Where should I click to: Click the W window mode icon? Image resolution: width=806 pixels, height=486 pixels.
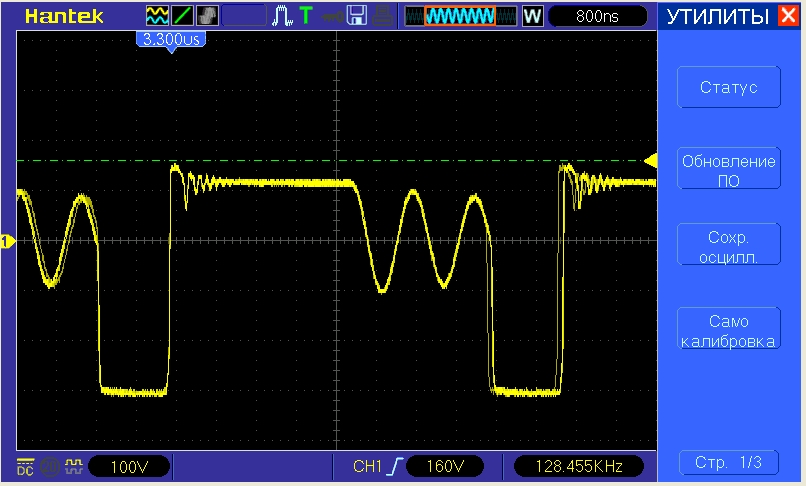tap(532, 16)
